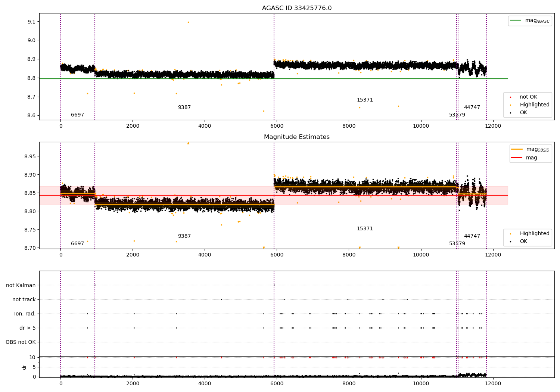Click the 8.95 y-axis tick label
560x392 pixels.
coord(30,156)
